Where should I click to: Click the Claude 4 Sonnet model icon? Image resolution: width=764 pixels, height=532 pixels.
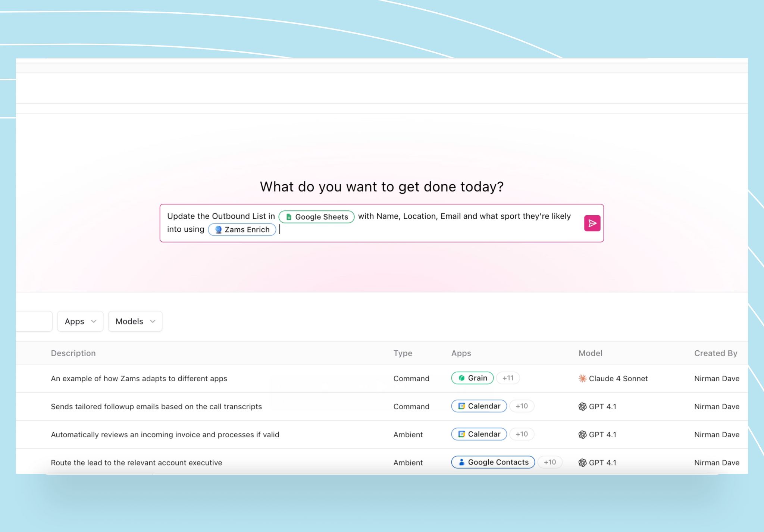point(582,378)
